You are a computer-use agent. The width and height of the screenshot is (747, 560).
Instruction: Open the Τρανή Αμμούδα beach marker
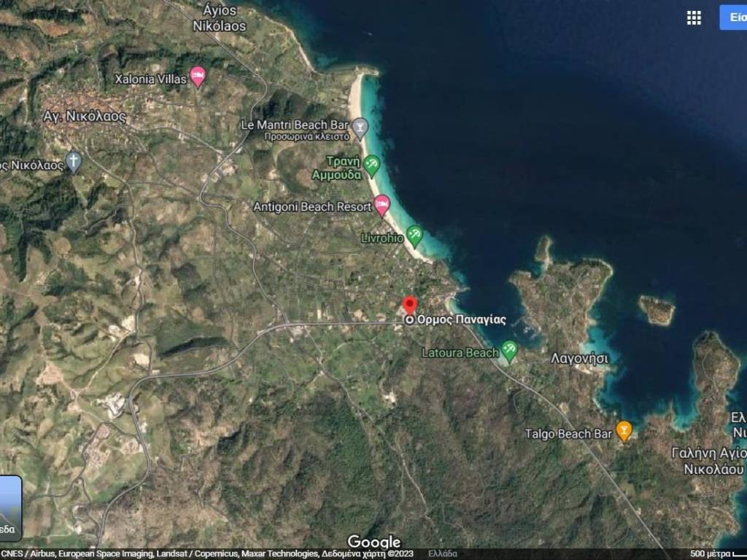372,165
